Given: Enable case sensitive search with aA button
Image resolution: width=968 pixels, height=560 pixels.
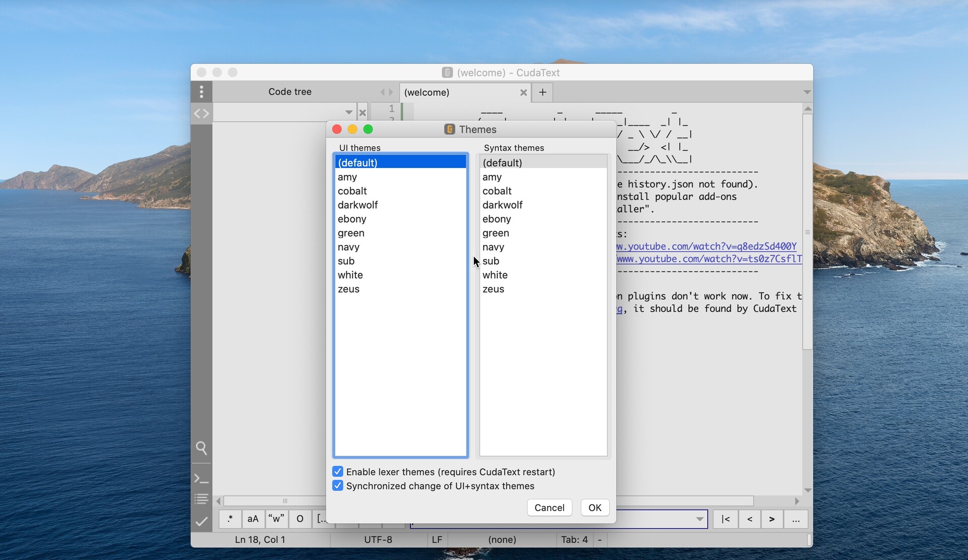Looking at the screenshot, I should click(x=253, y=519).
